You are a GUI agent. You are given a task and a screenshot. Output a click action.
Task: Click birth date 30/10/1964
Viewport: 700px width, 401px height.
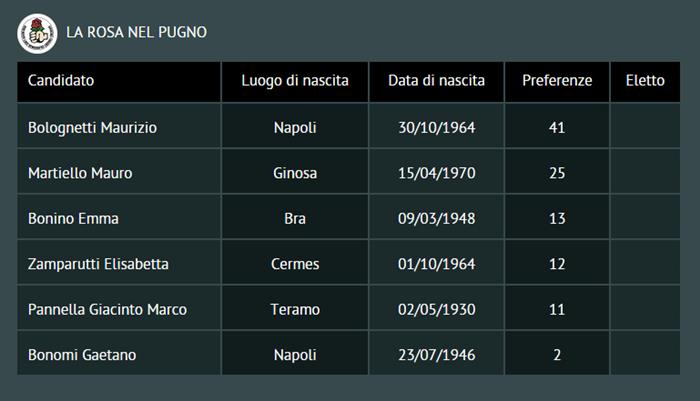coord(437,128)
